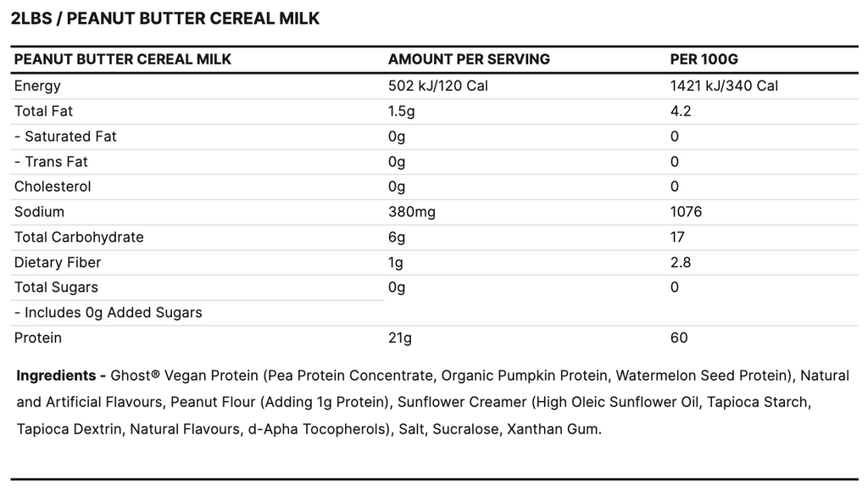Click the 1.5g total fat value
The width and height of the screenshot is (868, 497).
402,111
